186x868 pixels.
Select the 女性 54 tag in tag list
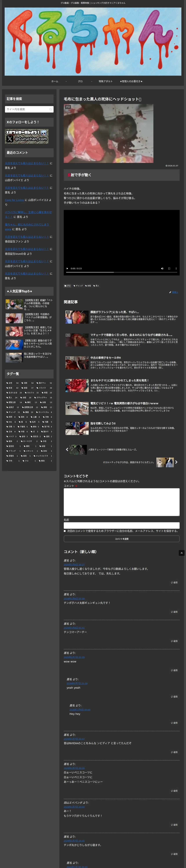click(12, 383)
